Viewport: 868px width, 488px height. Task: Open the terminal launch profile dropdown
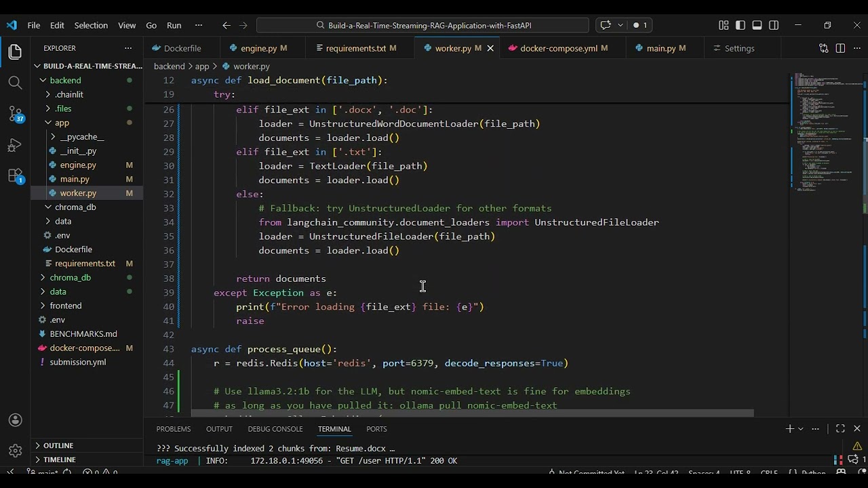point(800,428)
